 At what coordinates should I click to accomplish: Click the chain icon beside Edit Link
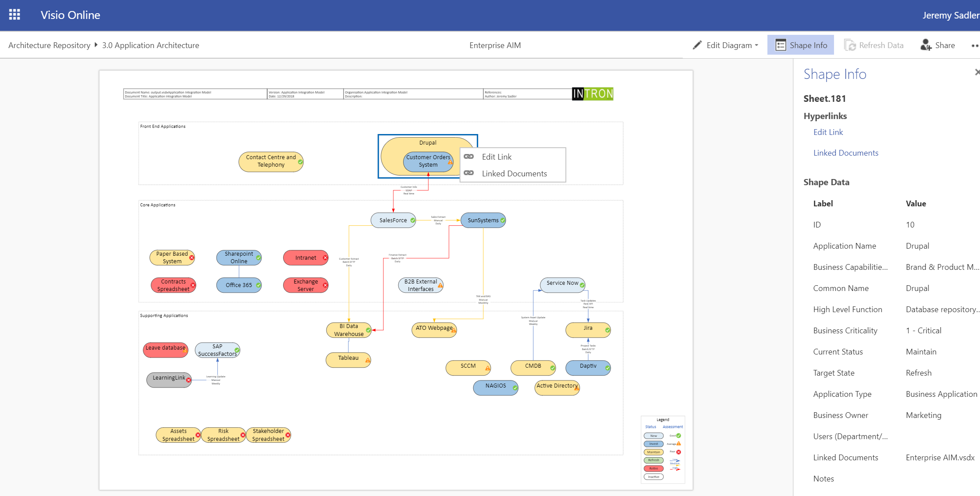tap(469, 157)
